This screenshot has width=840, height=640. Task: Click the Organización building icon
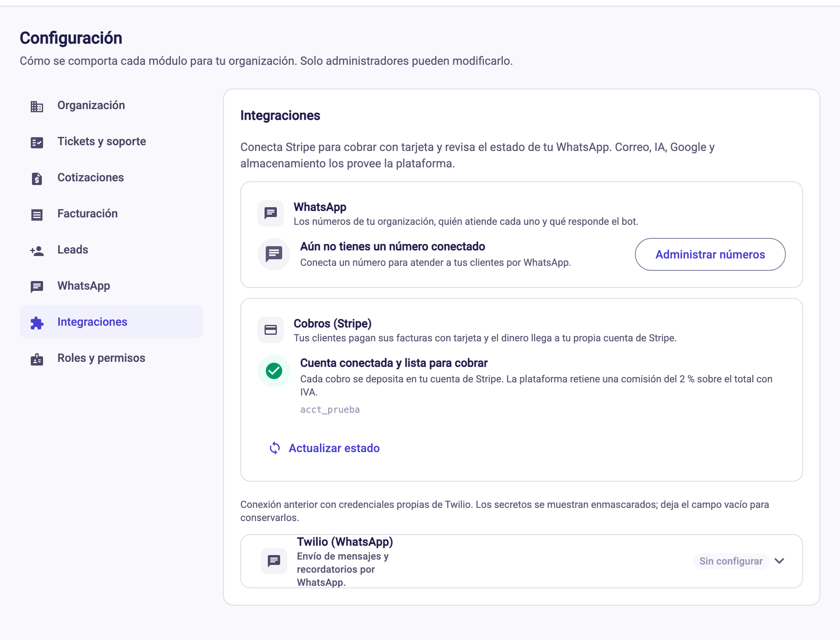coord(37,106)
